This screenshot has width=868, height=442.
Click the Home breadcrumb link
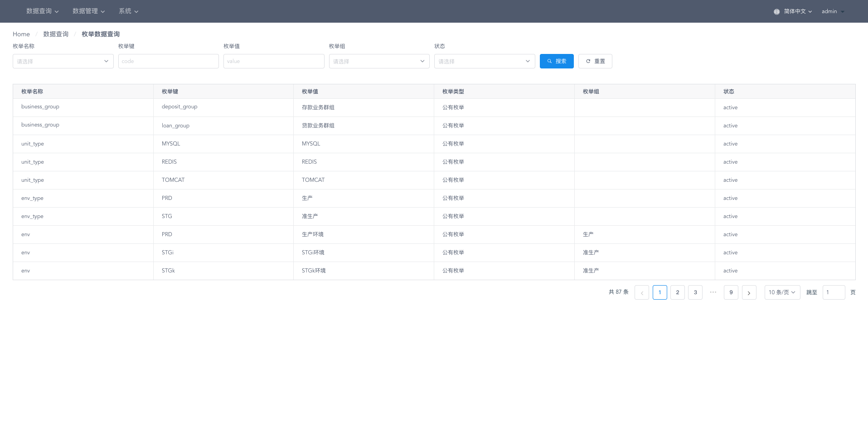[21, 34]
